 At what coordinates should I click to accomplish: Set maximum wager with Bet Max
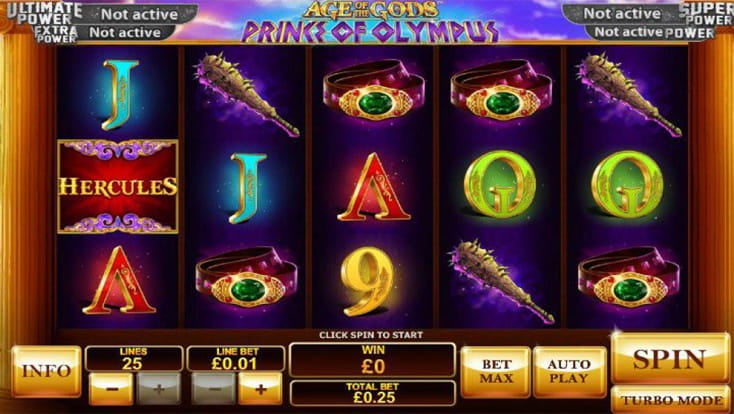tap(496, 371)
